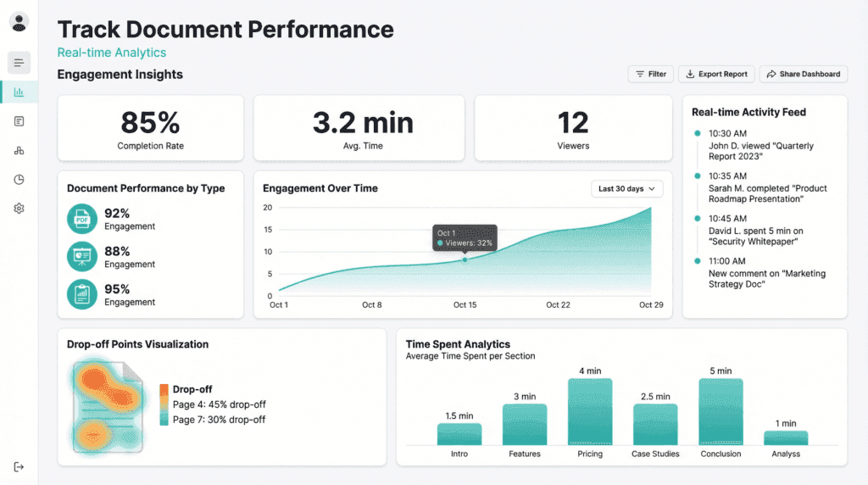Open the blocks/integrations sidebar icon
Image resolution: width=868 pixels, height=485 pixels.
pyautogui.click(x=19, y=151)
